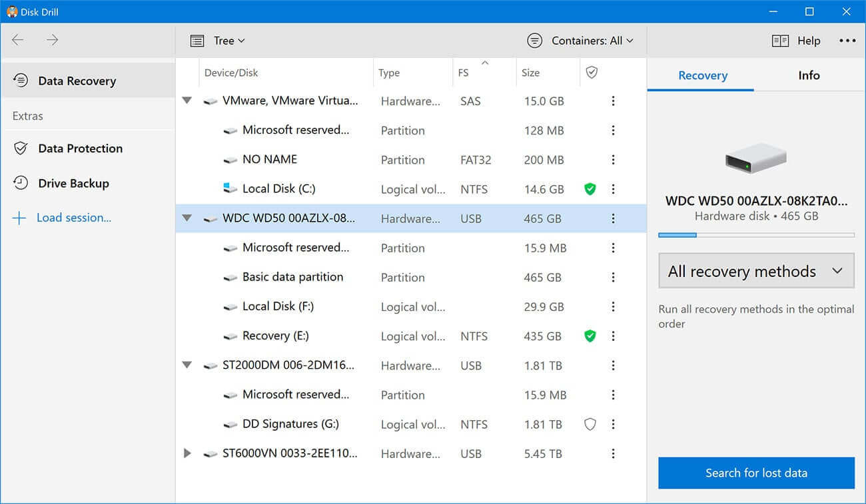The width and height of the screenshot is (866, 504).
Task: Click the plus icon beside Load session
Action: click(20, 218)
